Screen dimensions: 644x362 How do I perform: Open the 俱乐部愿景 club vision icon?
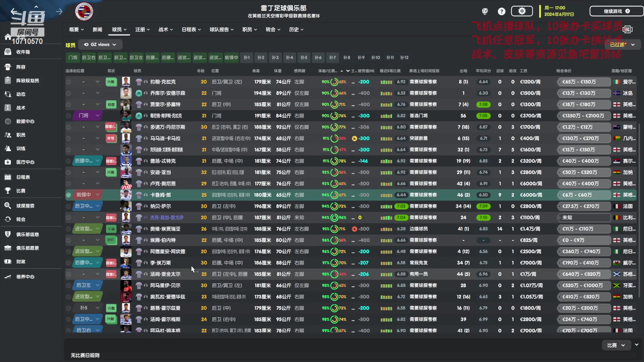[8, 248]
